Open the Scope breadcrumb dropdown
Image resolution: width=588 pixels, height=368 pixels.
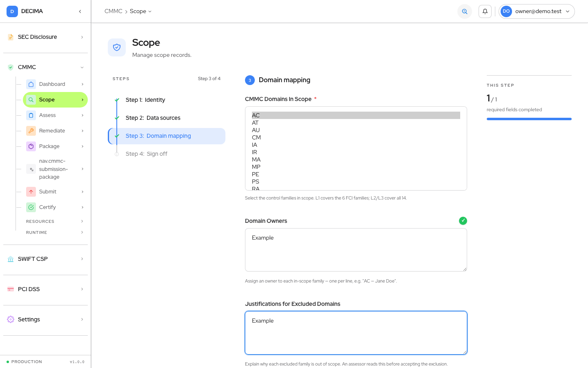point(140,11)
